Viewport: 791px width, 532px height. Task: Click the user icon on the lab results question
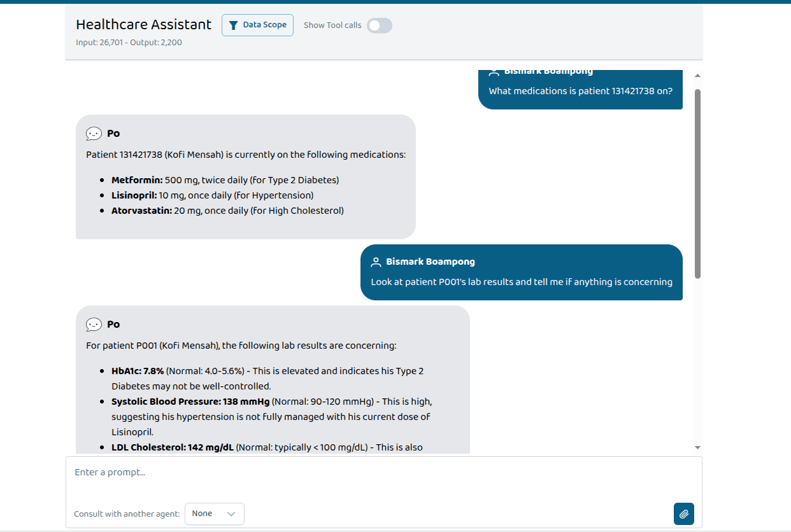pyautogui.click(x=374, y=262)
